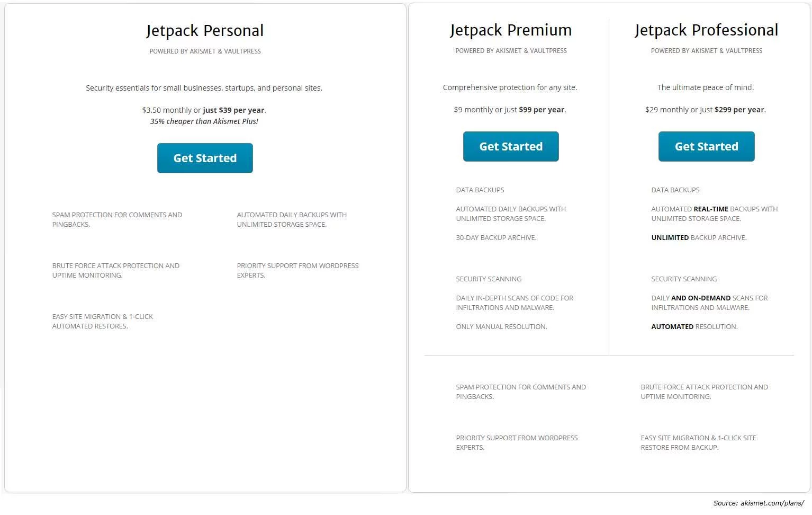Click Professional's 'Unlimited backup archive' feature
812x515 pixels.
[x=699, y=238]
